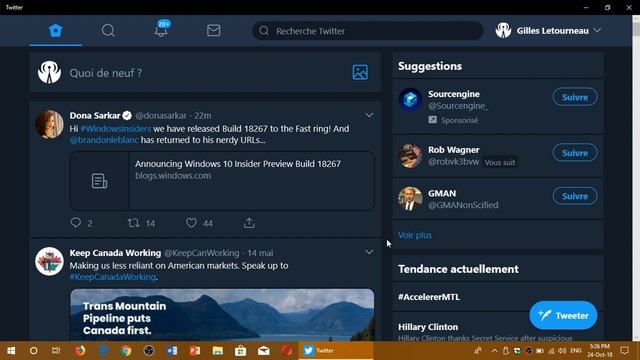Open Rob Wagner profile avatar
Image resolution: width=640 pixels, height=360 pixels.
point(410,156)
